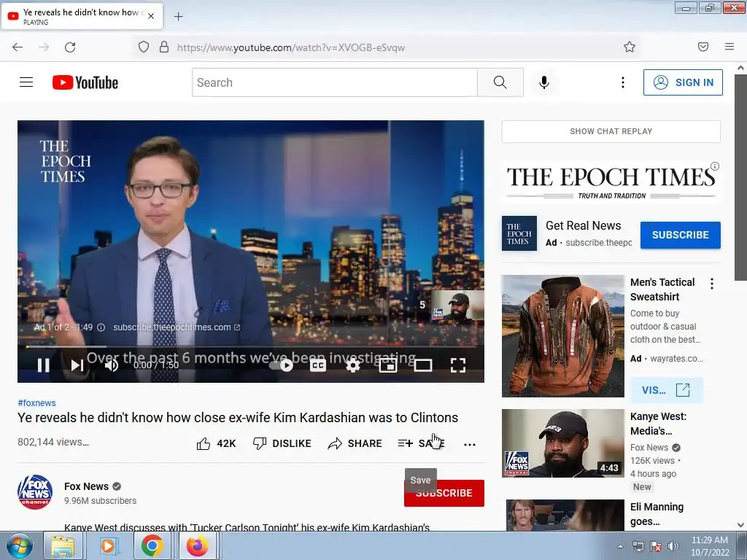Open Men's Tactical Sweatshirt ad thumbnail
This screenshot has width=747, height=560.
pyautogui.click(x=562, y=335)
